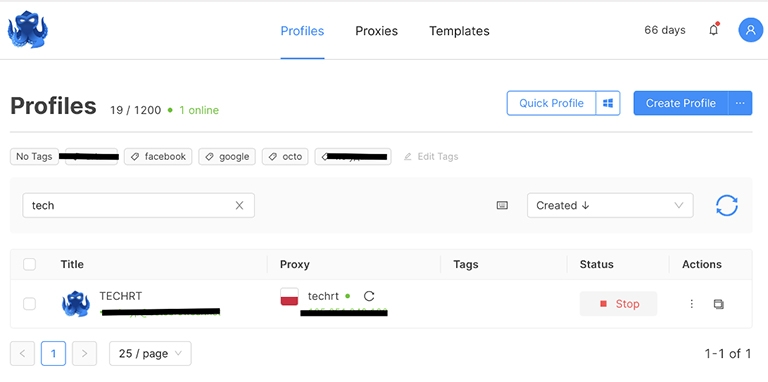Switch to the Templates tab
This screenshot has width=768, height=382.
coord(459,31)
